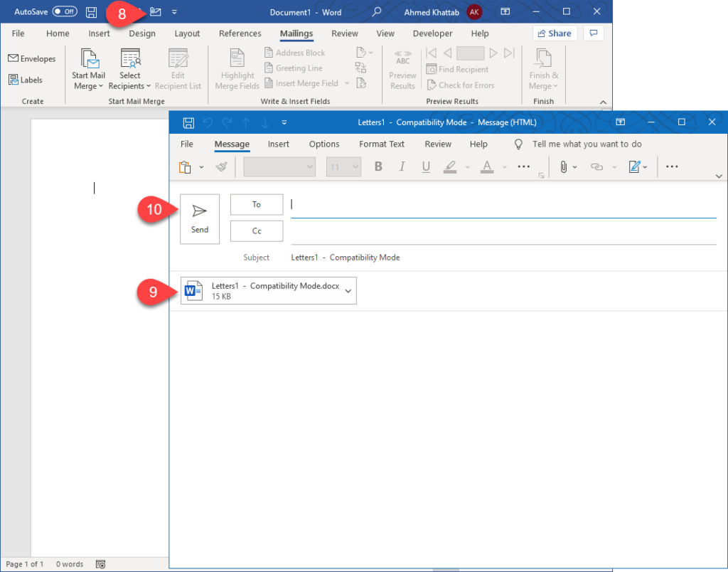The image size is (728, 572).
Task: Click the Send button
Action: pos(199,218)
